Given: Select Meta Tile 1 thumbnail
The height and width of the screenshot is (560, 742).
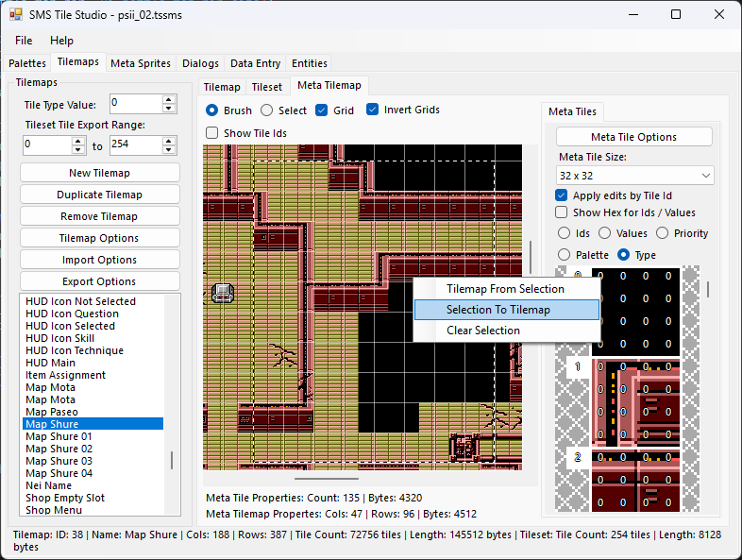Looking at the screenshot, I should point(635,402).
